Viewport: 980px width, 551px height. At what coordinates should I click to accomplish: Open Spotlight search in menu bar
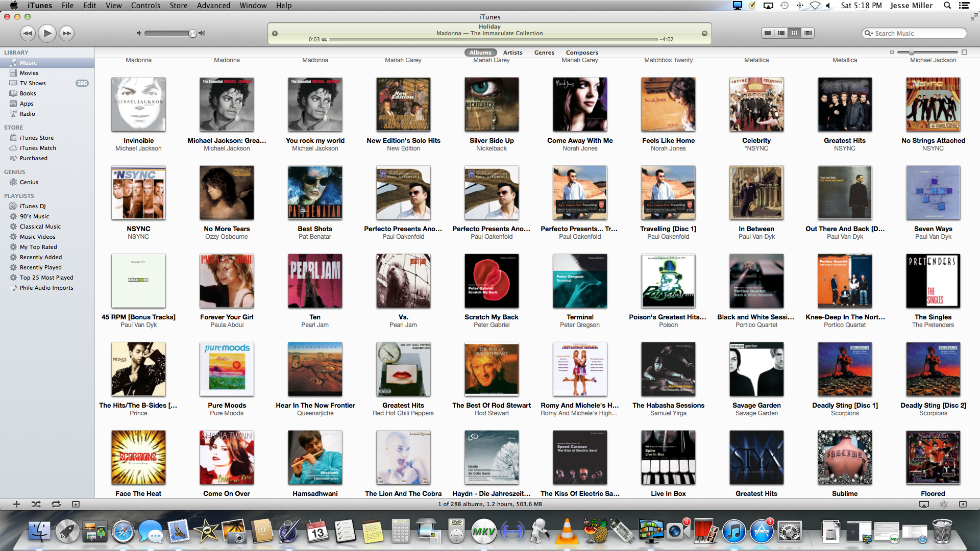click(x=947, y=6)
